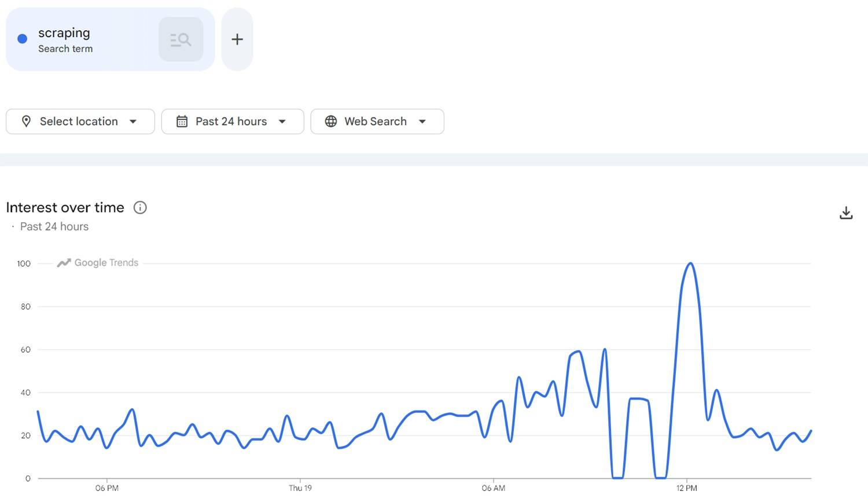This screenshot has height=502, width=868.
Task: Open the Interest over time info tooltip
Action: click(139, 207)
